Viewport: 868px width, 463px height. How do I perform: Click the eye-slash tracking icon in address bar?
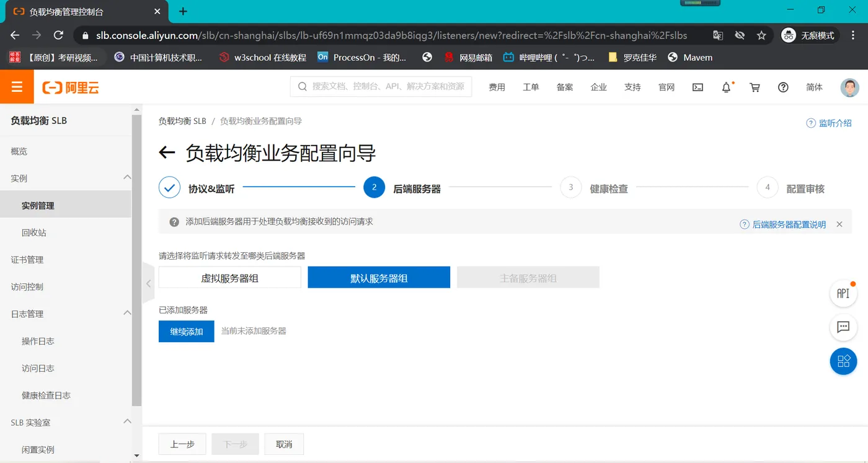point(740,35)
